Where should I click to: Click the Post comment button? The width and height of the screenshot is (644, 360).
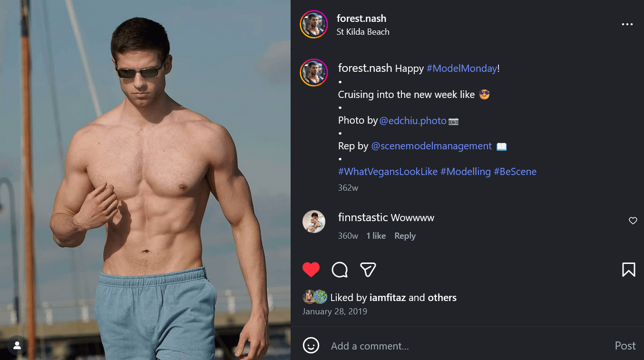(x=625, y=346)
